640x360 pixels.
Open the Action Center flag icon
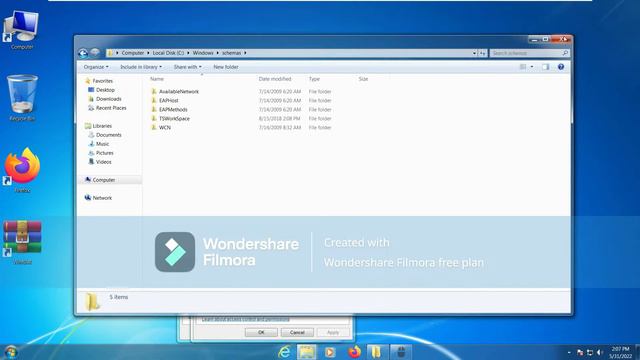point(580,352)
